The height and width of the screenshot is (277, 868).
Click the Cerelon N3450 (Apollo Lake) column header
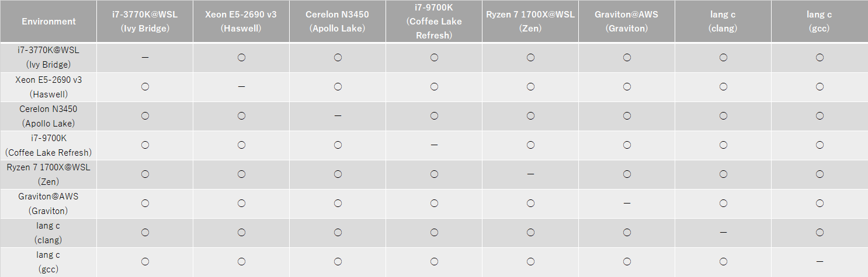click(338, 22)
